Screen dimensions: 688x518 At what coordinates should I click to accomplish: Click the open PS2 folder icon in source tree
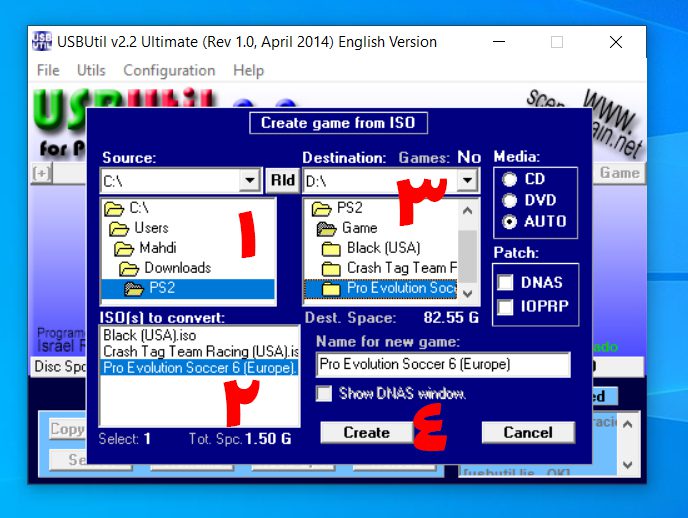[134, 289]
